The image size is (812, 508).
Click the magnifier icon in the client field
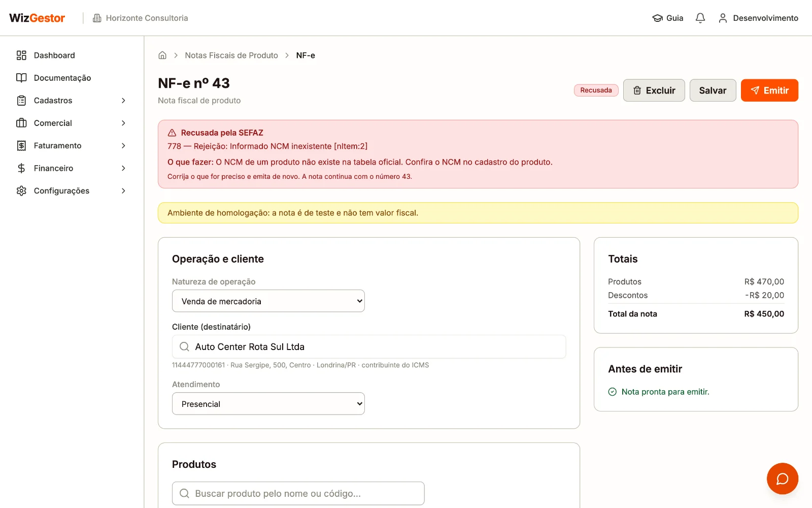click(185, 346)
